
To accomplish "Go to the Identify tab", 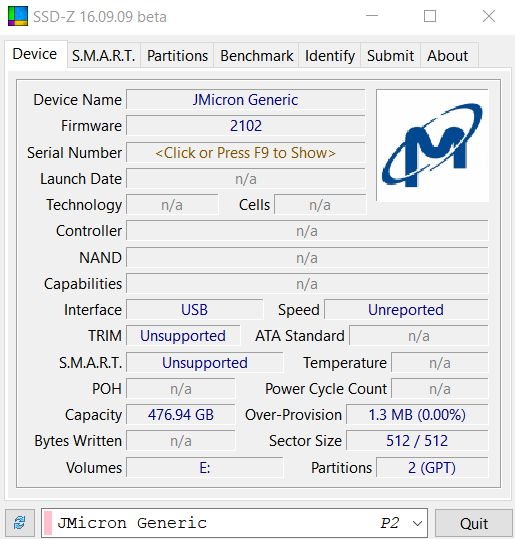I will (x=330, y=56).
